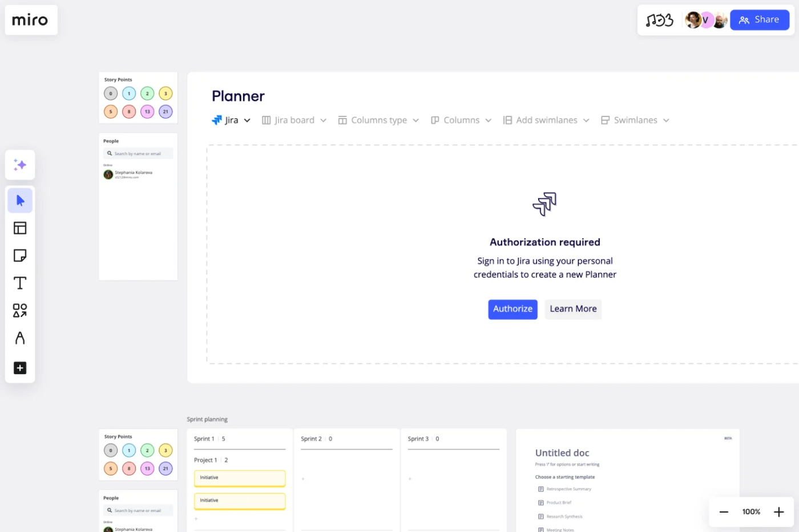Screen dimensions: 799x532
Task: Click the add card plus under Sprint 3
Action: point(410,479)
